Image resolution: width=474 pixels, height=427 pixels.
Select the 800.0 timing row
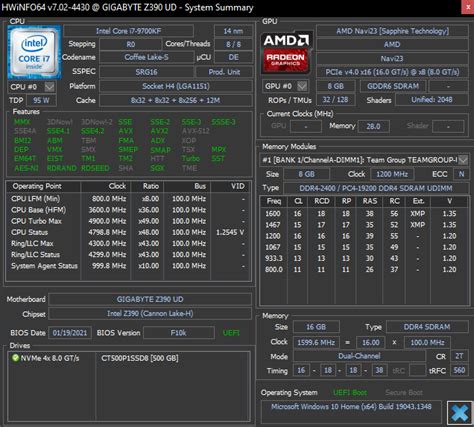pyautogui.click(x=364, y=269)
